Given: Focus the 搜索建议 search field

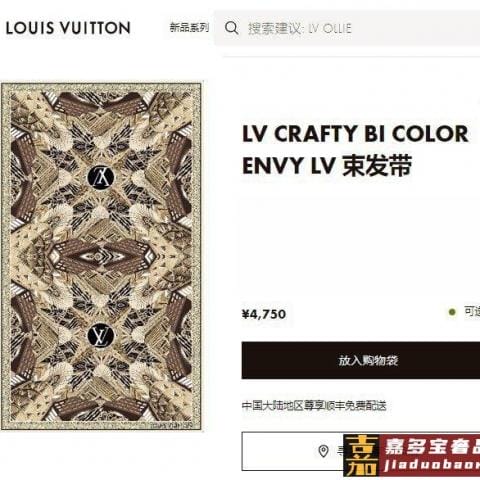Looking at the screenshot, I should click(x=347, y=28).
